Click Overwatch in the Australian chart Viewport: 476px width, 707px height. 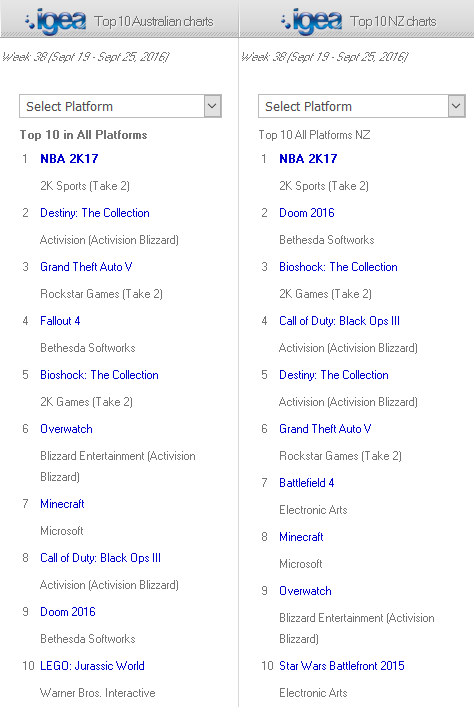pos(66,429)
